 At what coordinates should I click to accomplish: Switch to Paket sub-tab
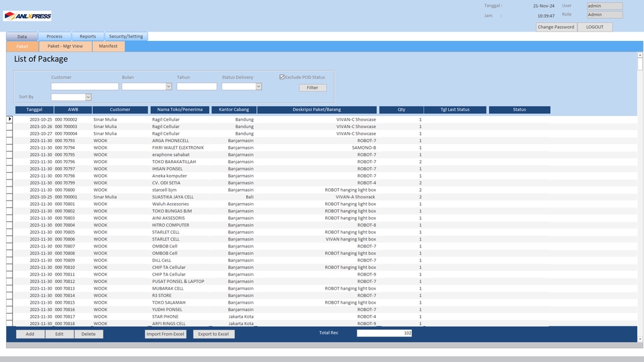tap(22, 46)
